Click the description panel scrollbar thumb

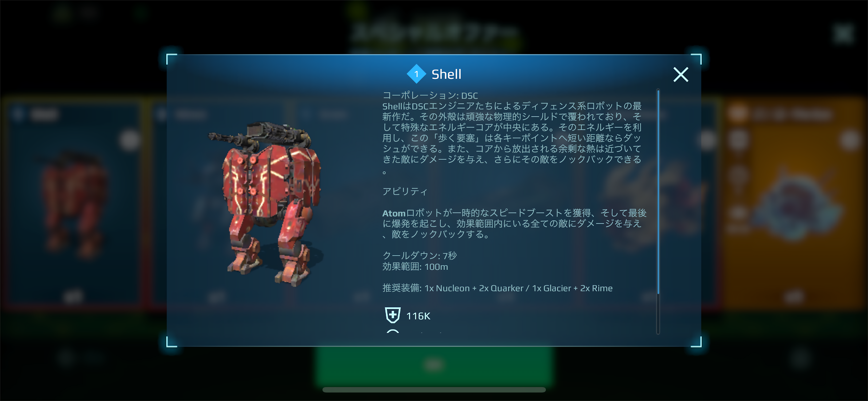[x=658, y=191]
